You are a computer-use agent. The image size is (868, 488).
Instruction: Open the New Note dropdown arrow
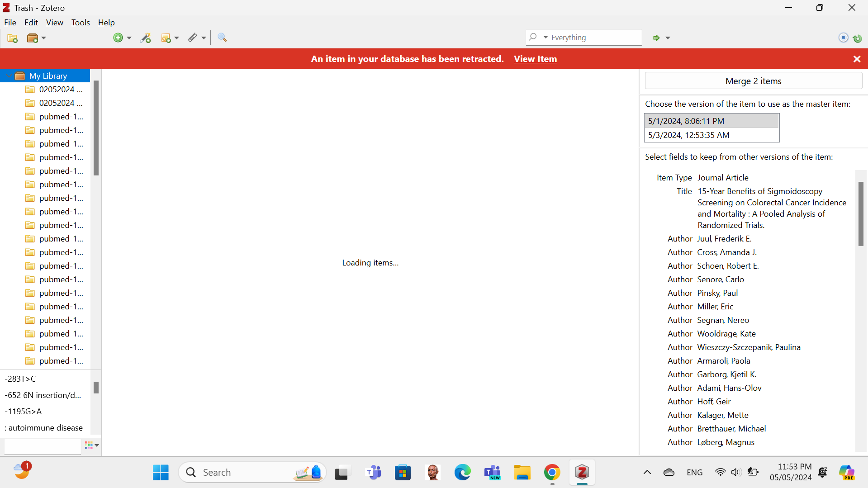pyautogui.click(x=176, y=38)
